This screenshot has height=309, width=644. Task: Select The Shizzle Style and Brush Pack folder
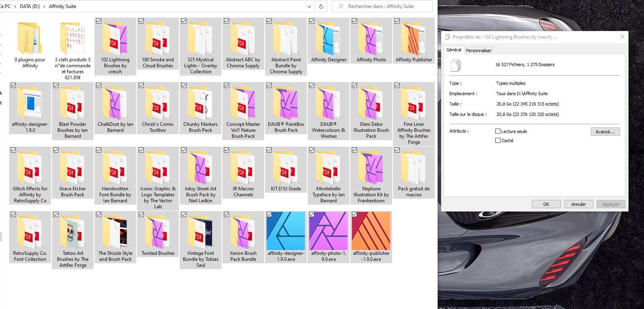[115, 237]
